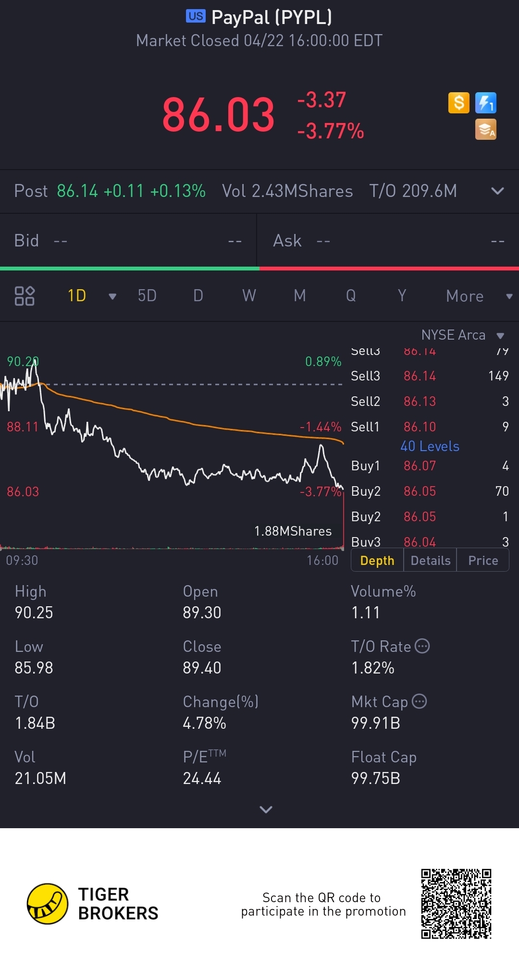
Task: Tap the orange stacked layers badge icon
Action: (486, 130)
